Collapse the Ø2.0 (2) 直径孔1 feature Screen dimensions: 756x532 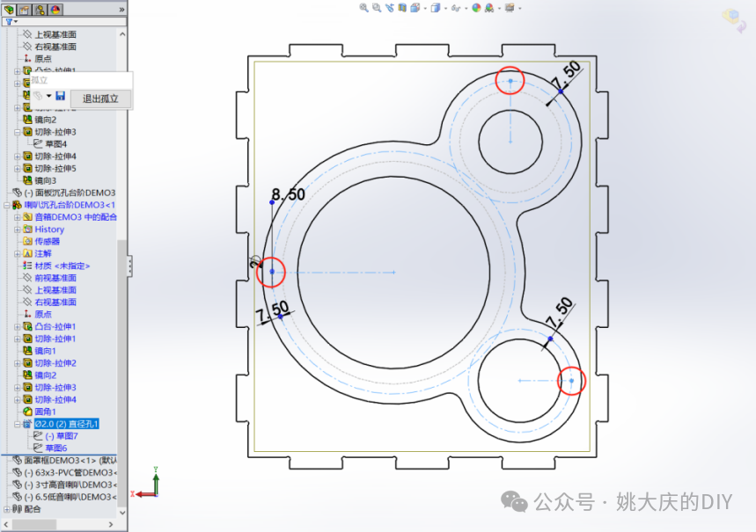18,424
